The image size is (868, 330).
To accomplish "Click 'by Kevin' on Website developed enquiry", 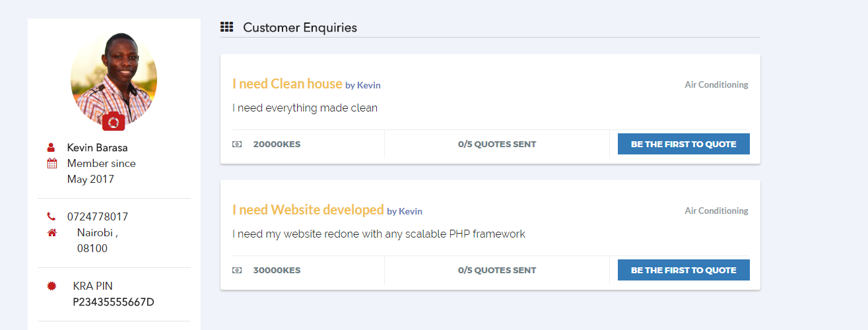I will point(405,211).
